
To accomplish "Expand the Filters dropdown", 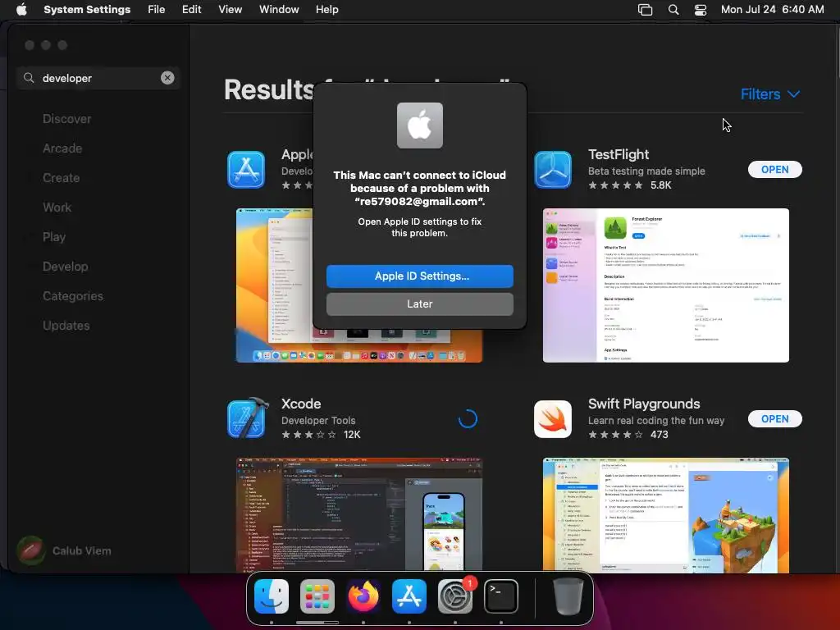I will click(x=769, y=94).
